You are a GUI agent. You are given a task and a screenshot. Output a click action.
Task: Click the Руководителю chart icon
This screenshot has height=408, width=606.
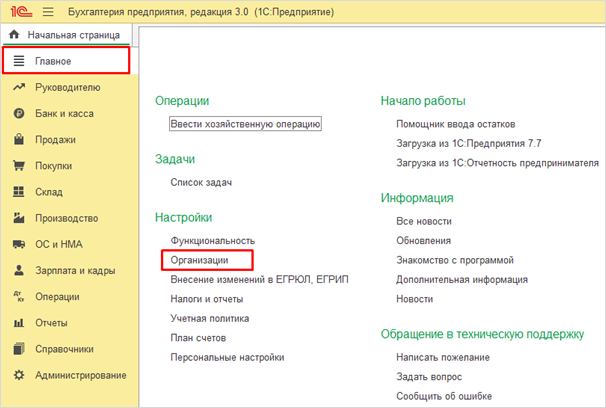[x=17, y=88]
